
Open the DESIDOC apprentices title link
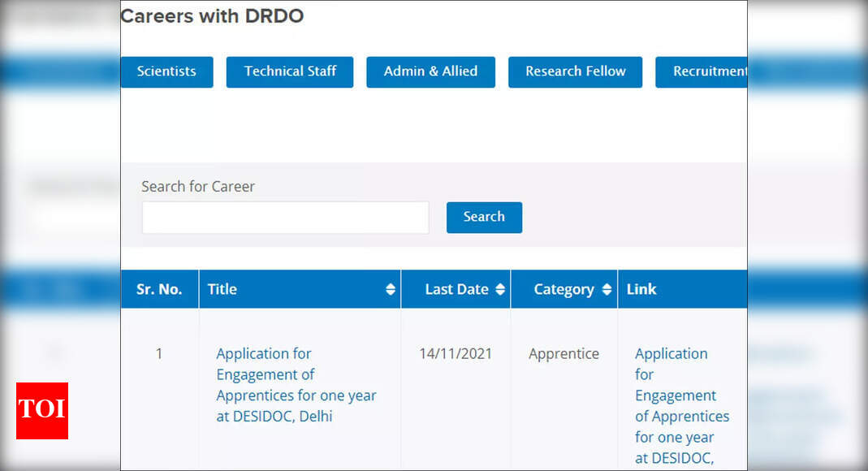click(296, 385)
